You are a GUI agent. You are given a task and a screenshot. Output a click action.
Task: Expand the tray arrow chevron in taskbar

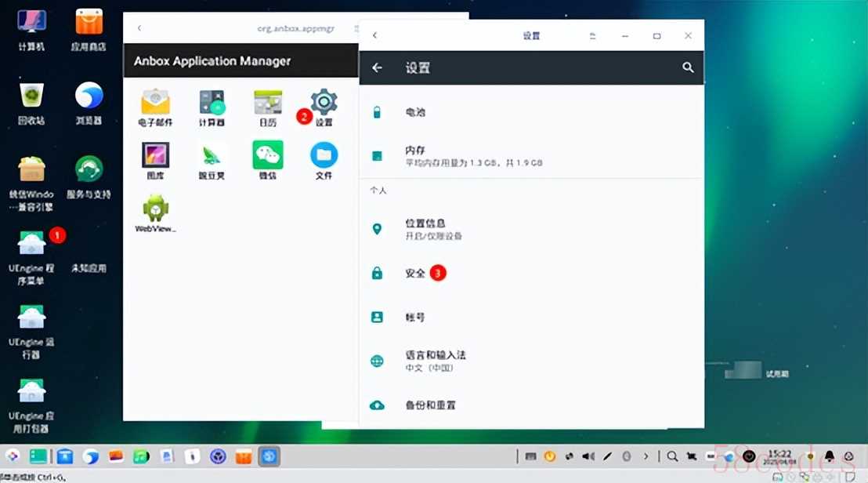click(646, 456)
